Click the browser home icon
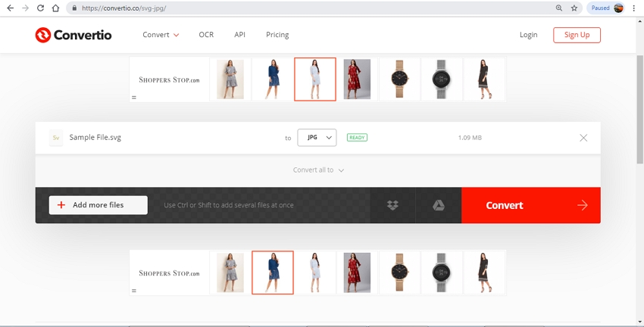The width and height of the screenshot is (644, 327). [55, 8]
